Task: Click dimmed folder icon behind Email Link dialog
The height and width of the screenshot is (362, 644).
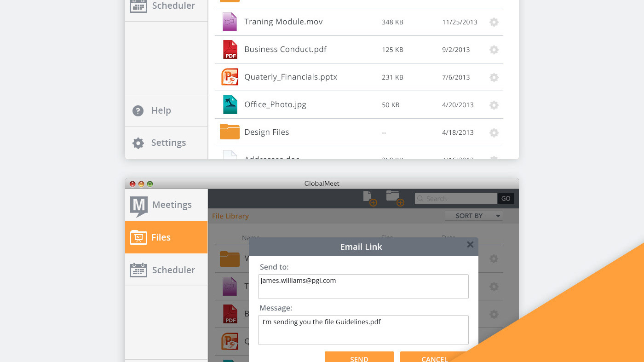Action: pos(230,259)
